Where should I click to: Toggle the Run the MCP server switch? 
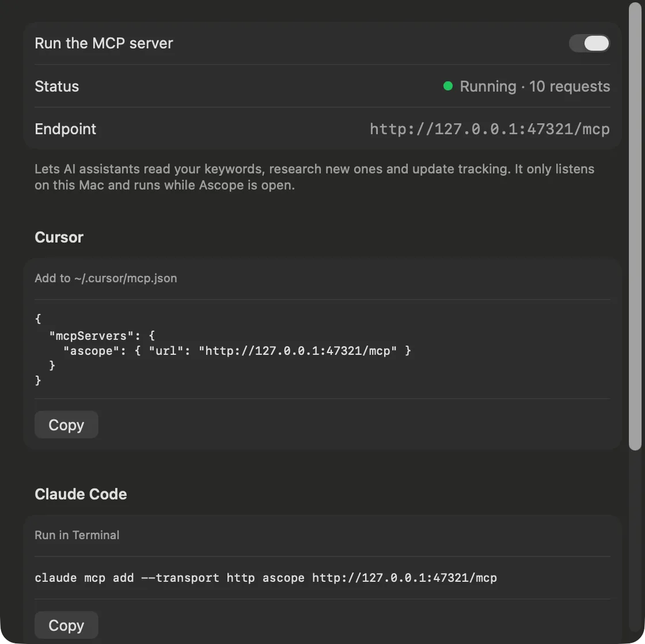[589, 43]
